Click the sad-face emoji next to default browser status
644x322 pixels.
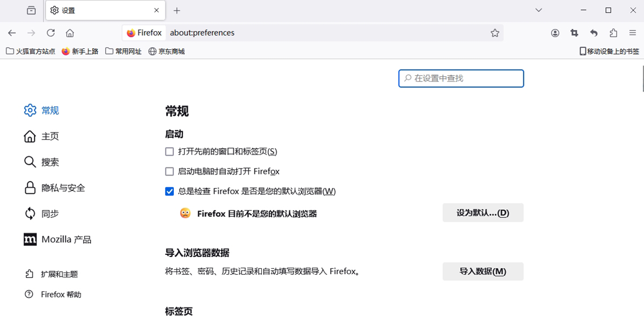(x=185, y=213)
